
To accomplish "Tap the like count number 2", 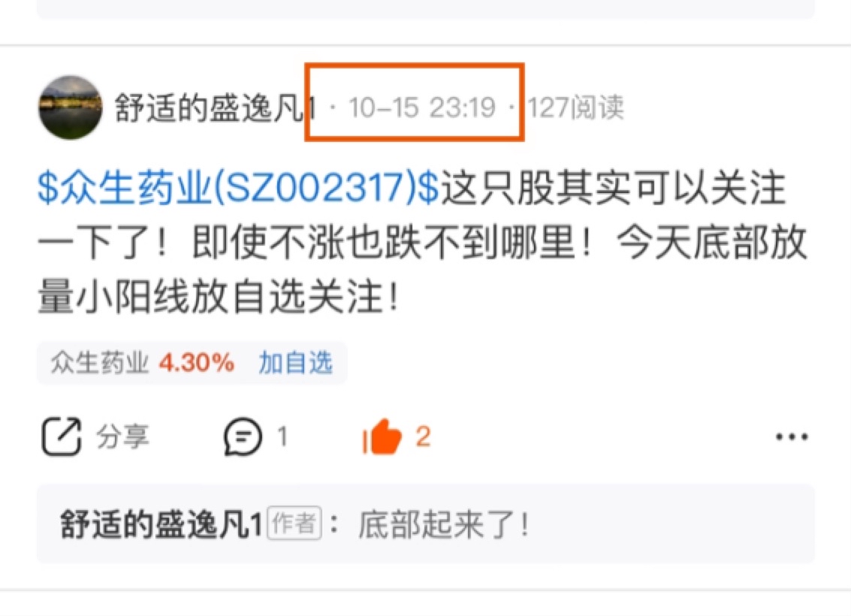I will (x=424, y=437).
